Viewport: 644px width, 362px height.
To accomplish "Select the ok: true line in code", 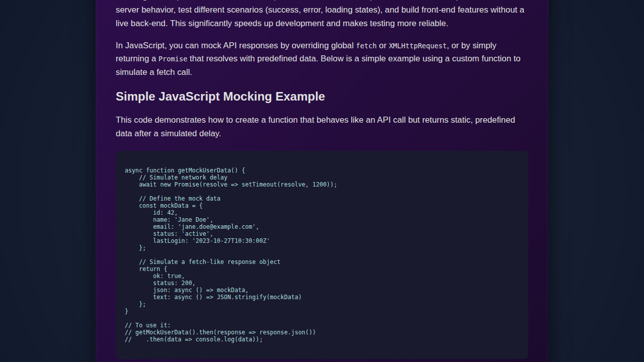I will [168, 276].
